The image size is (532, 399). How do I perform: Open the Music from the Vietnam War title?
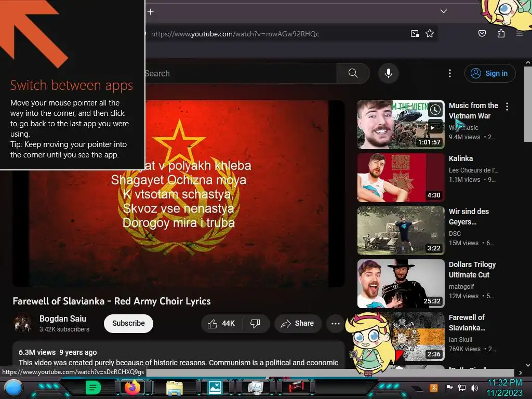473,111
